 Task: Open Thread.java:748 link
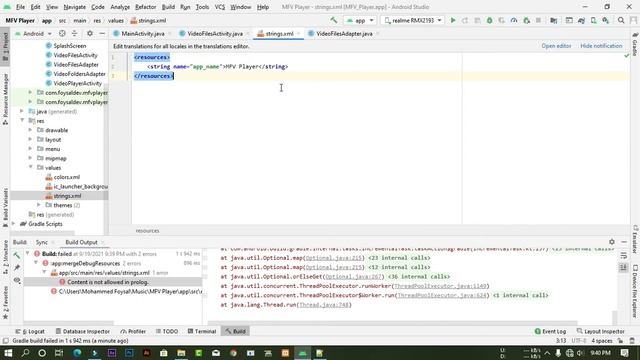(x=324, y=304)
